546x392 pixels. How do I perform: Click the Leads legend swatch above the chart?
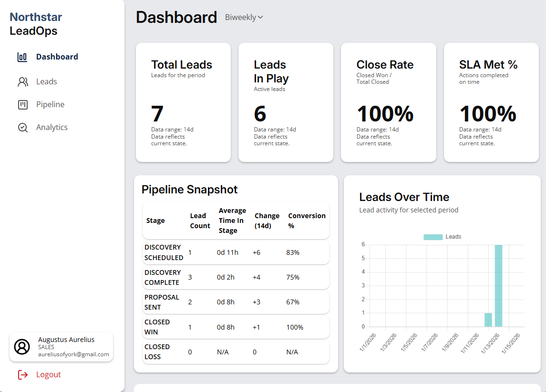[433, 236]
